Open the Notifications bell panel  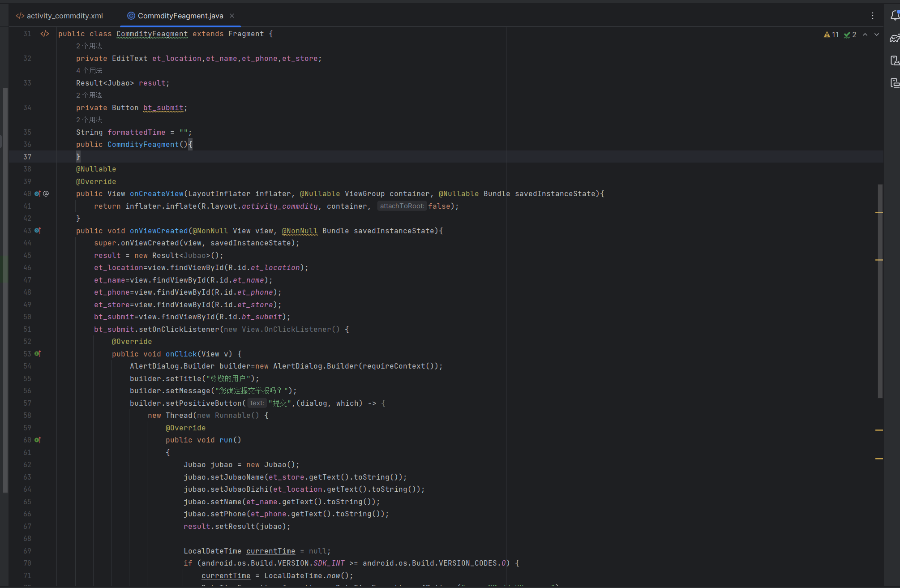coord(894,16)
